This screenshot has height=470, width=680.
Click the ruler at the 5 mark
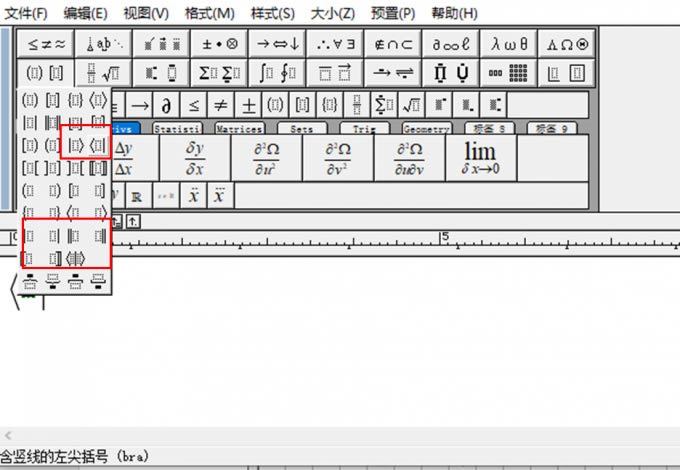[445, 238]
